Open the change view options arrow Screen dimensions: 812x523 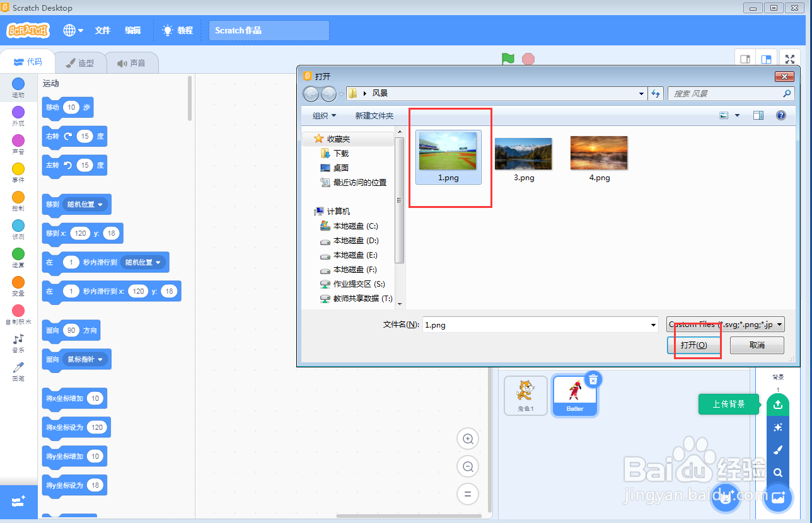click(x=737, y=116)
